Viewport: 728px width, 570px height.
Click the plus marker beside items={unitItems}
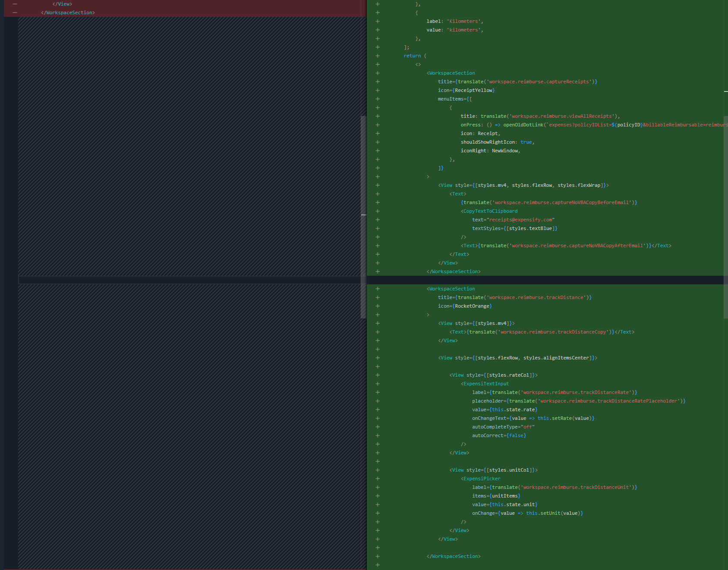(x=378, y=496)
